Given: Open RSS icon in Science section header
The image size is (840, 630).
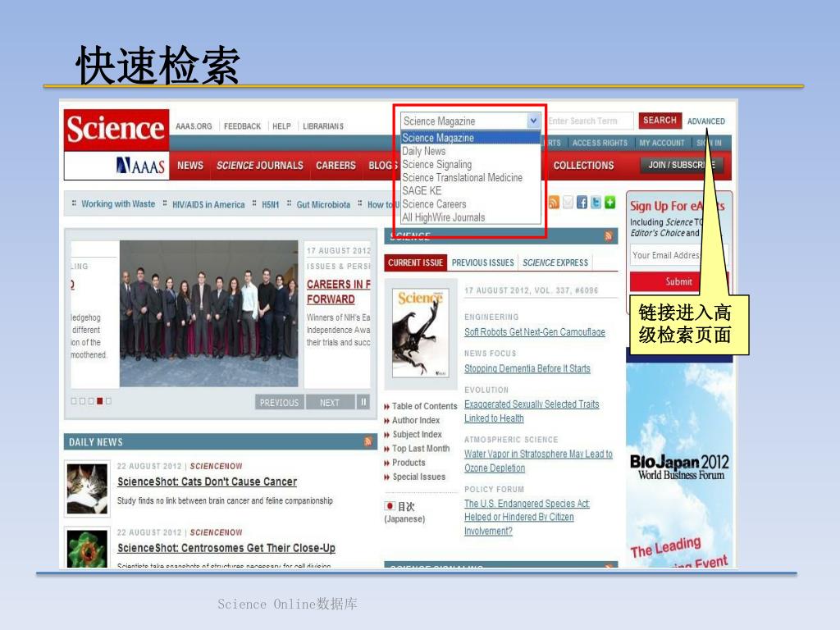Looking at the screenshot, I should [609, 236].
